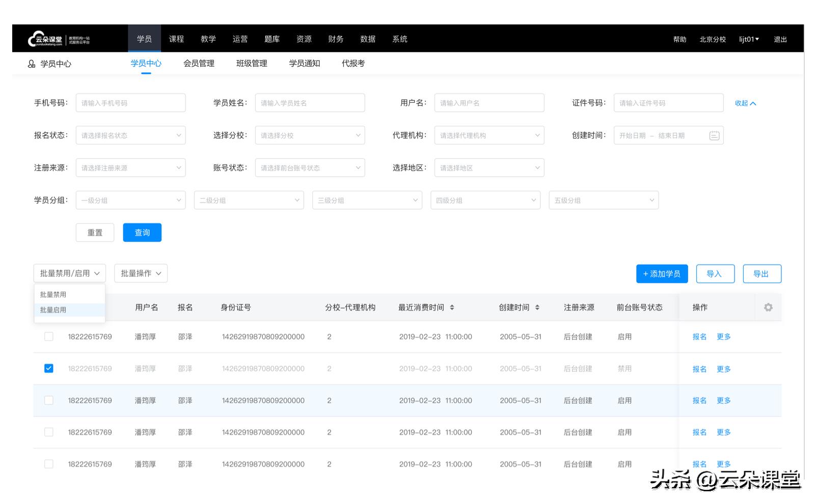
Task: Open 批量操作 dropdown
Action: tap(141, 273)
